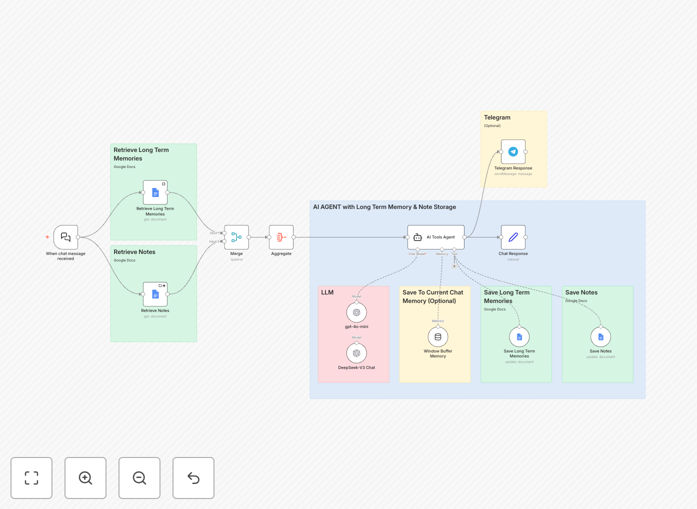Click the Window Buffer Memory node
This screenshot has width=697, height=509.
(438, 337)
